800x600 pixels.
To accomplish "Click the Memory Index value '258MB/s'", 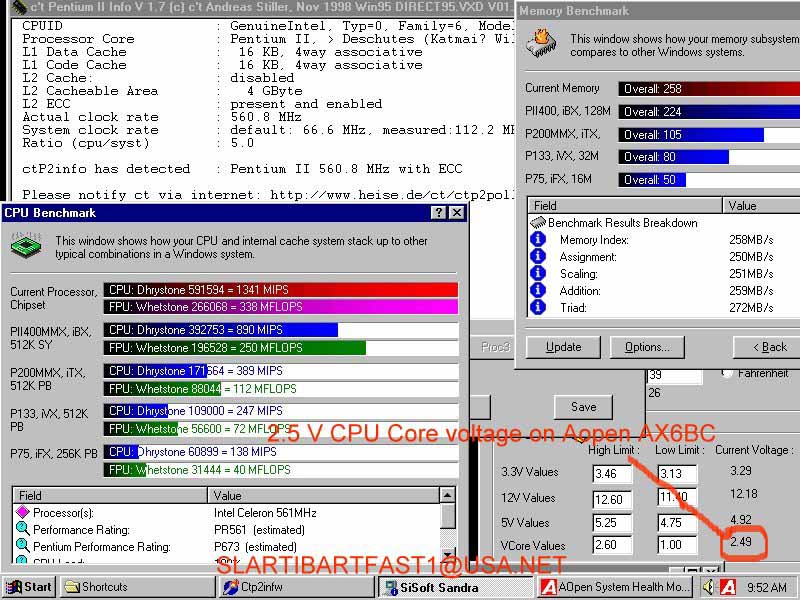I will pyautogui.click(x=751, y=240).
